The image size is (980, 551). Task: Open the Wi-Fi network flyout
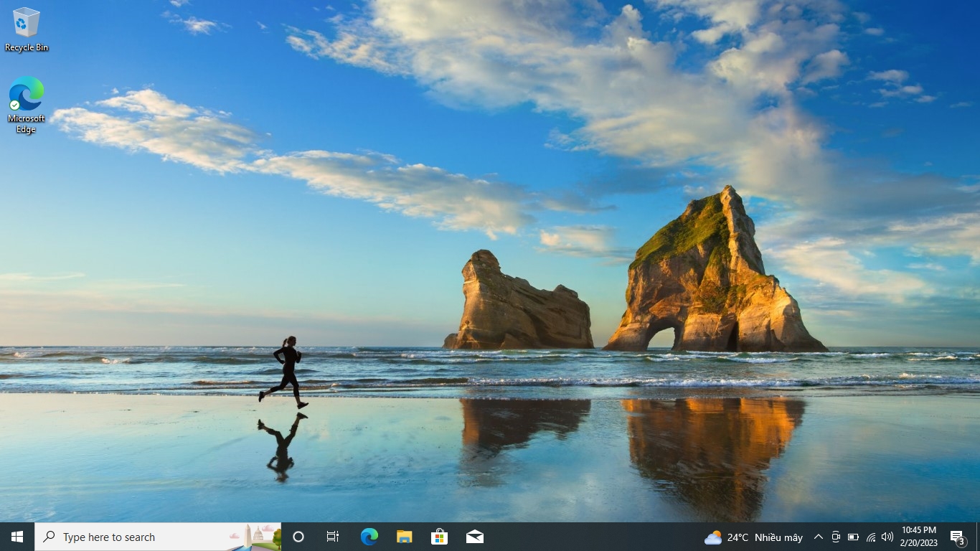(870, 537)
